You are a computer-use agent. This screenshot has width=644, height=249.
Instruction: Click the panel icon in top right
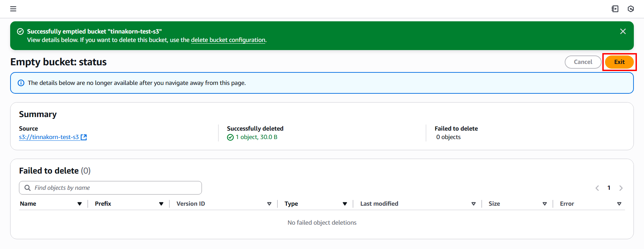(x=615, y=9)
